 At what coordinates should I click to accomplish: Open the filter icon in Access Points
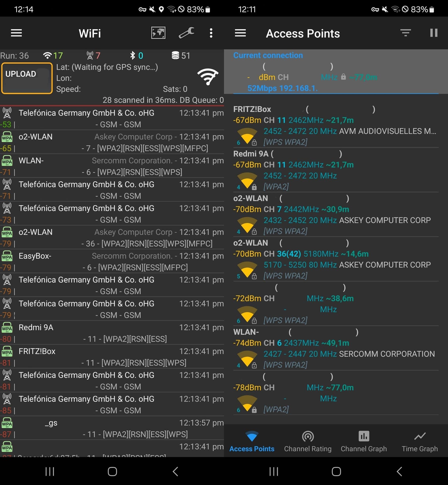click(406, 33)
